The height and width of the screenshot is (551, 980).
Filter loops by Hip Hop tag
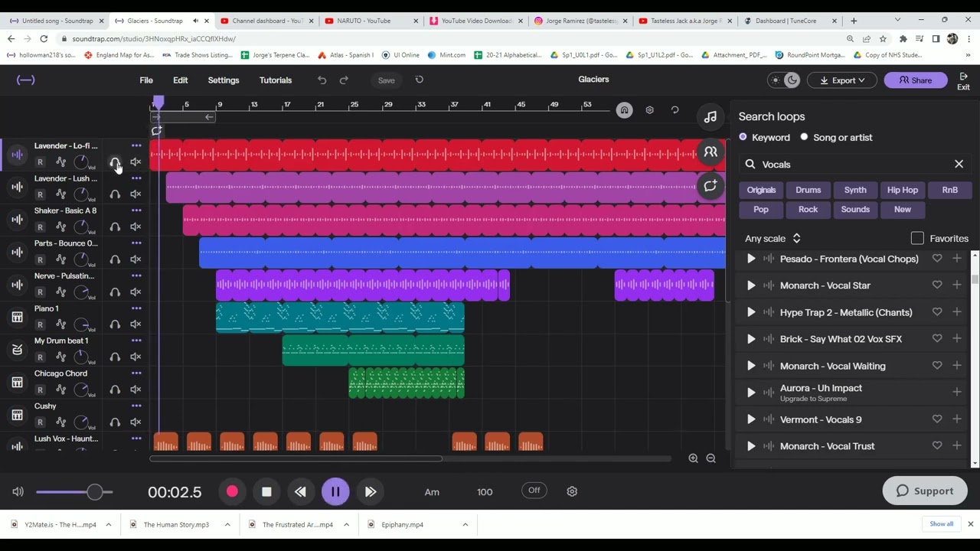click(x=903, y=190)
